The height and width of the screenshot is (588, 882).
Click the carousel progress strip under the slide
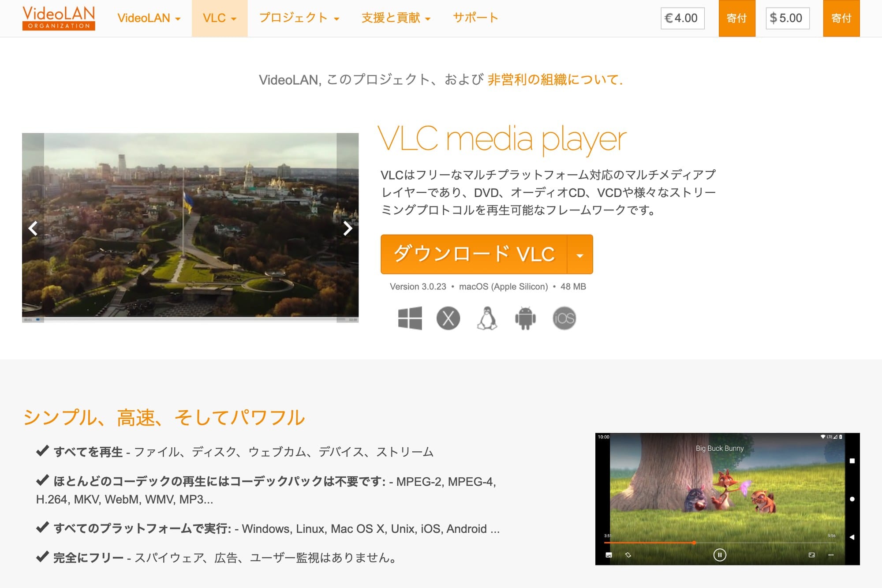tap(190, 319)
